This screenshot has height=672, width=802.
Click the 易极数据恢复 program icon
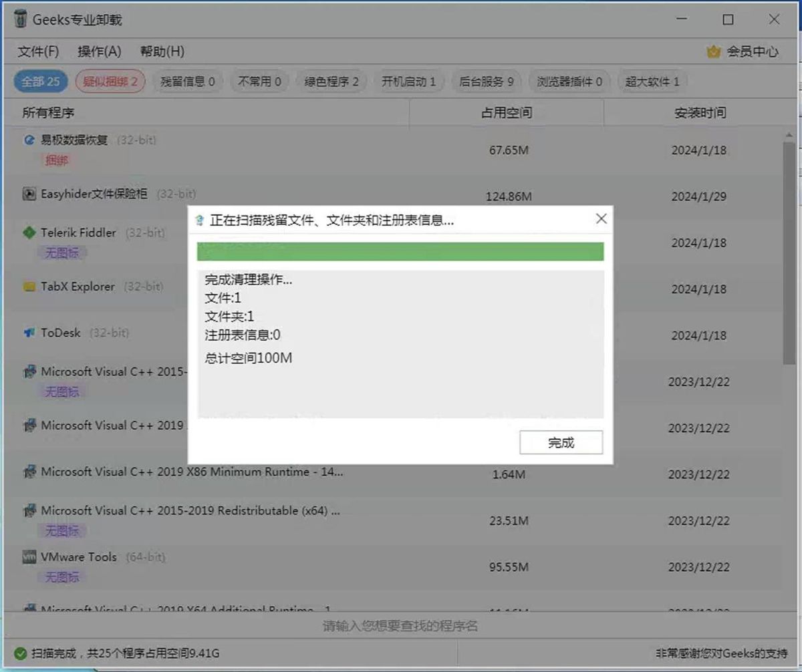tap(29, 140)
